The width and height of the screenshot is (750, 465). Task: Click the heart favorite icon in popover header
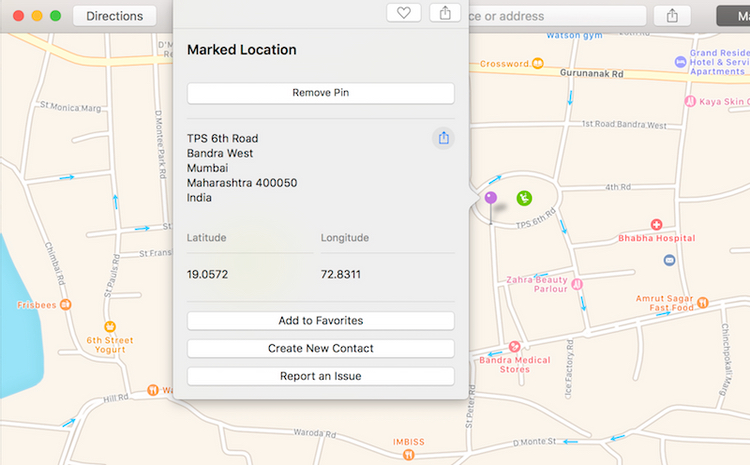(x=403, y=13)
